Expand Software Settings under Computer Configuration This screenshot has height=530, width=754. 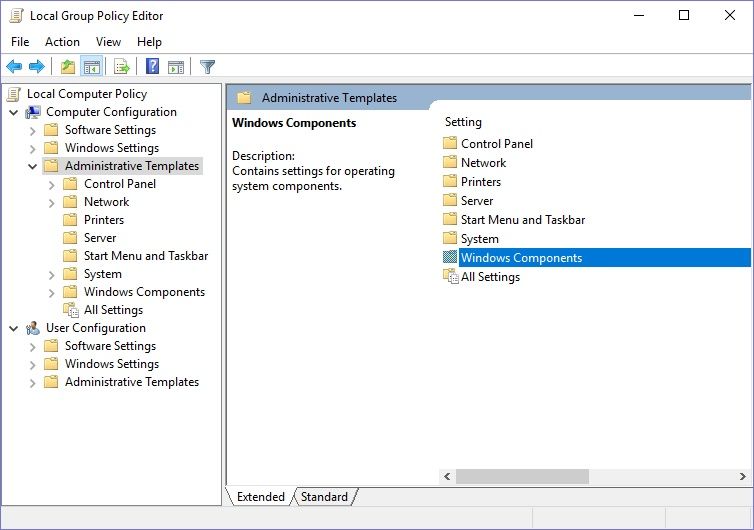33,131
